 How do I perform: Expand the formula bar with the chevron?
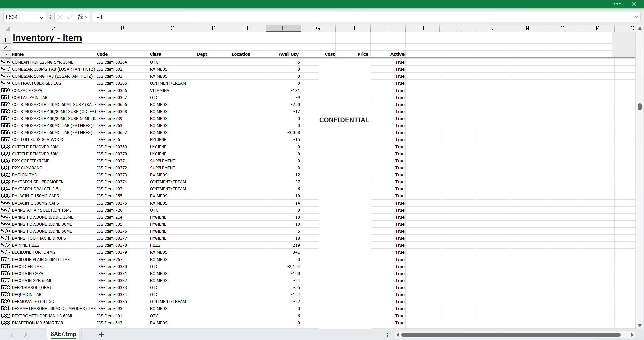[x=637, y=17]
